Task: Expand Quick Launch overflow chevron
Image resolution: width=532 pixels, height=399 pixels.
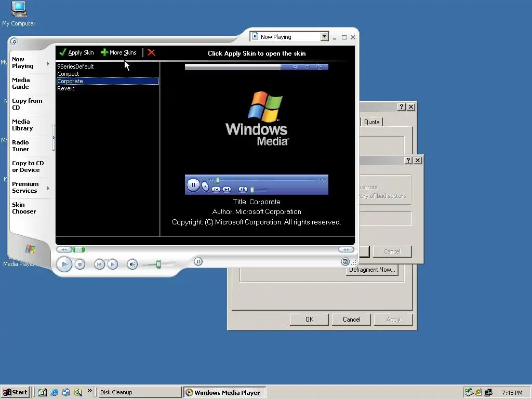Action: tap(89, 391)
